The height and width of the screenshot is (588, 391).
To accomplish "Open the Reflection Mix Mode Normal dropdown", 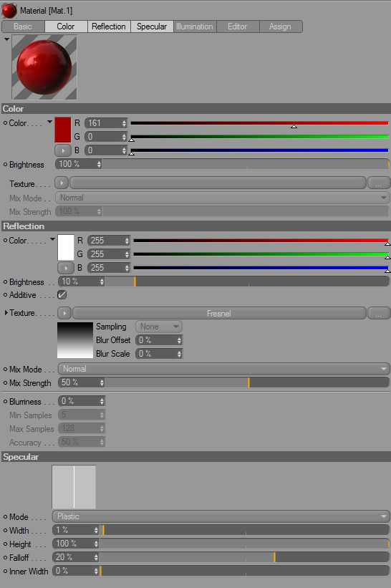I will point(224,369).
